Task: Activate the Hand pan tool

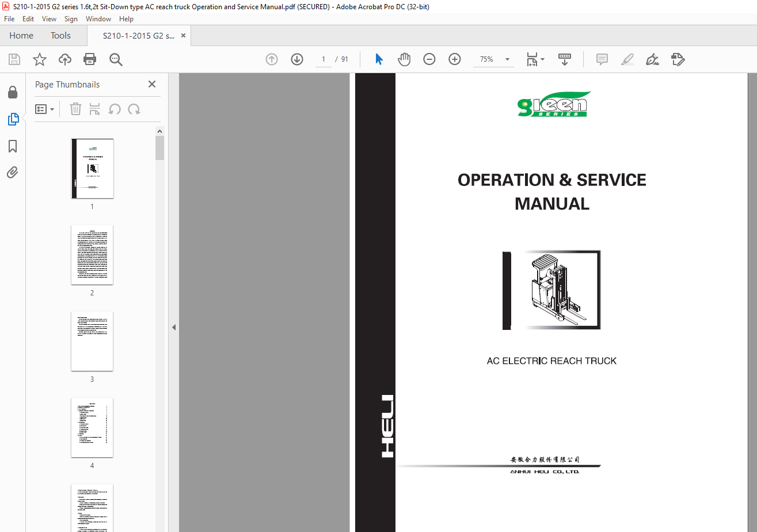Action: click(404, 59)
